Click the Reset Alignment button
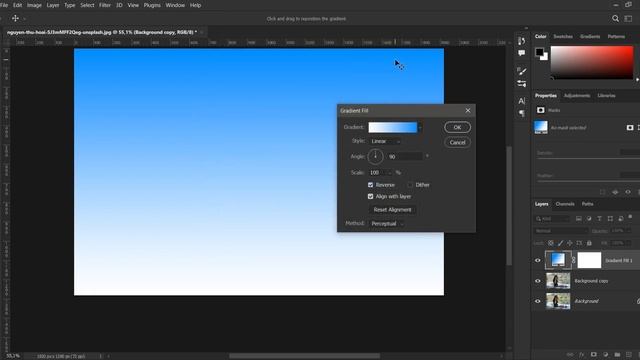The image size is (640, 360). pos(392,210)
